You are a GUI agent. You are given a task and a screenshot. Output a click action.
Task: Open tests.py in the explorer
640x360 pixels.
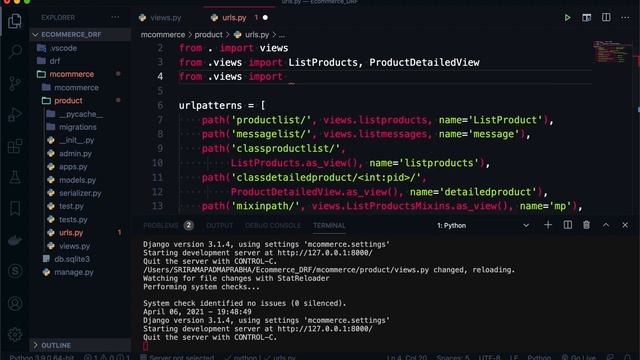[x=73, y=220]
